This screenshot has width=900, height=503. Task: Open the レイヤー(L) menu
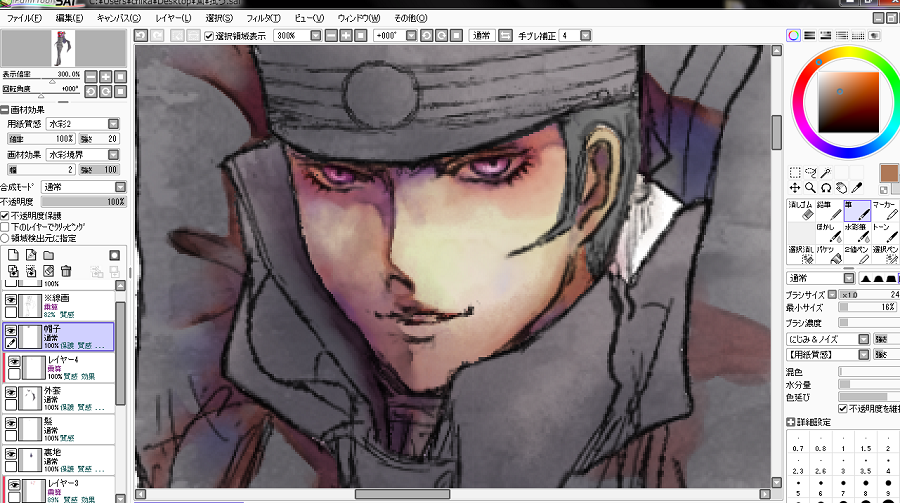click(x=173, y=18)
